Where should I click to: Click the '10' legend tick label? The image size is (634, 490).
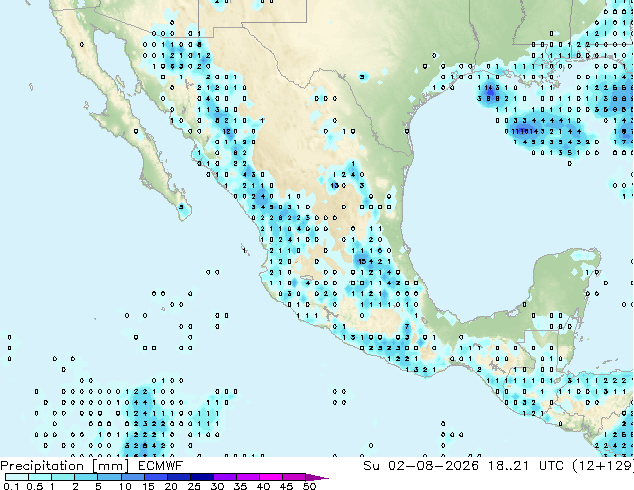click(125, 486)
